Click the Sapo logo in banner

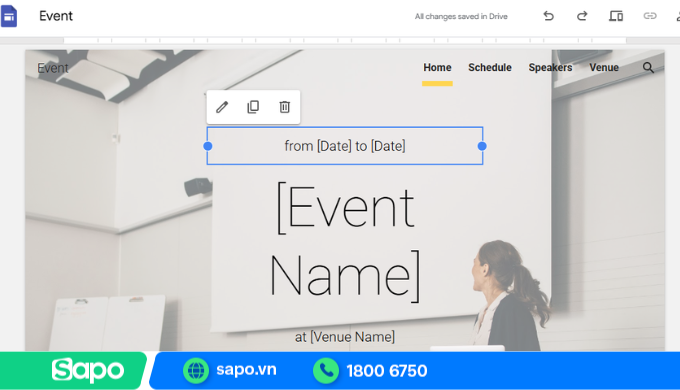(x=88, y=370)
